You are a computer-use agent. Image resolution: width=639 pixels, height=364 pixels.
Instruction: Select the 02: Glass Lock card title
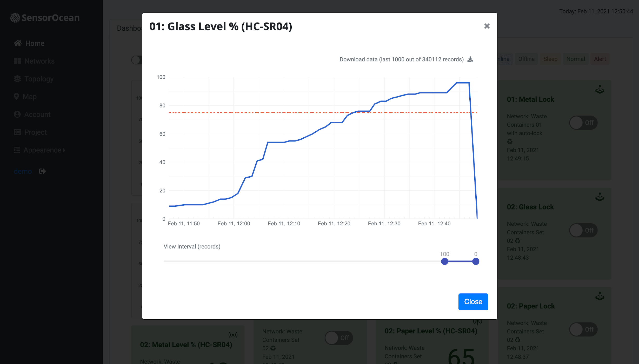[x=530, y=207]
